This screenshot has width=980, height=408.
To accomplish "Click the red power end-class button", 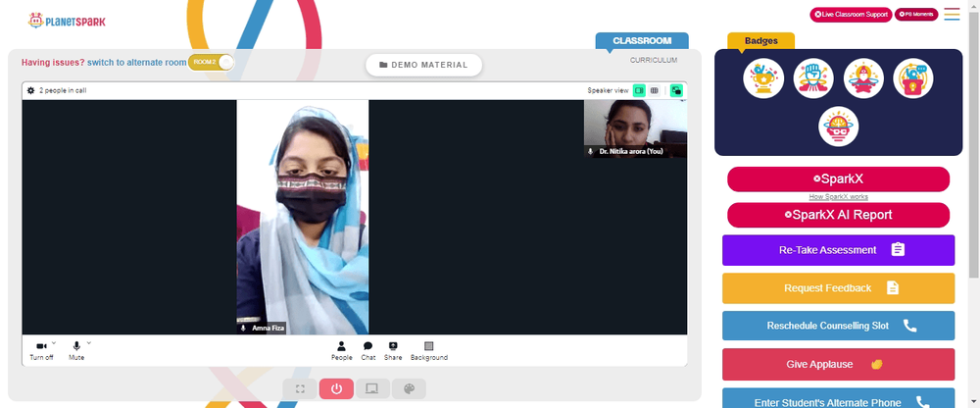I will click(336, 388).
